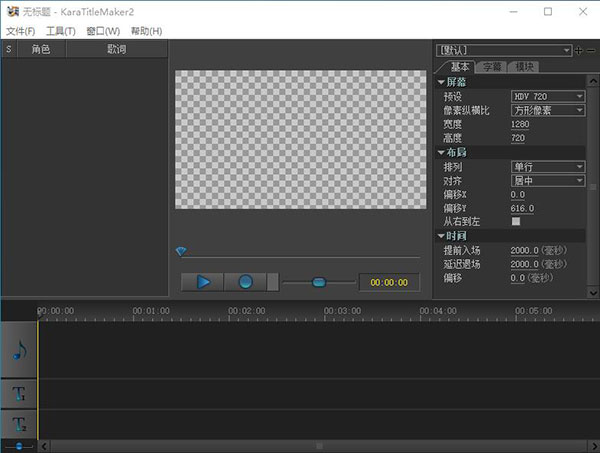Click the 歌词 column header
The image size is (600, 453).
pyautogui.click(x=116, y=48)
